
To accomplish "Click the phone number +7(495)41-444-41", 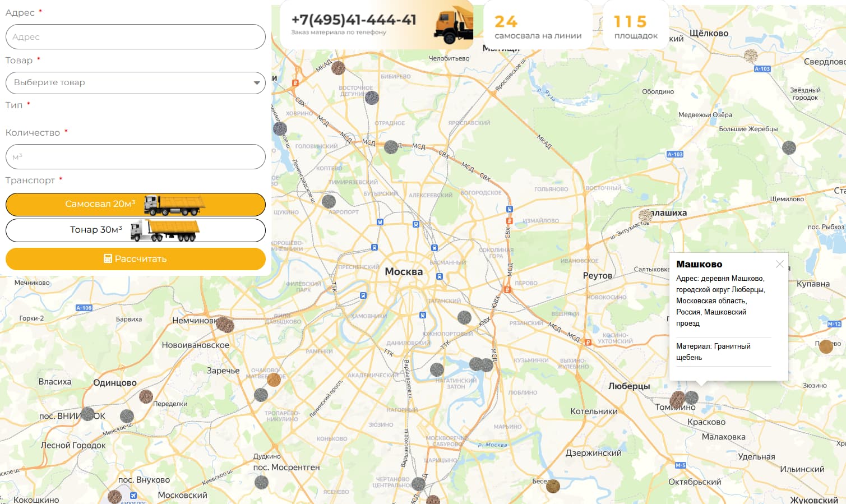I will click(x=354, y=20).
